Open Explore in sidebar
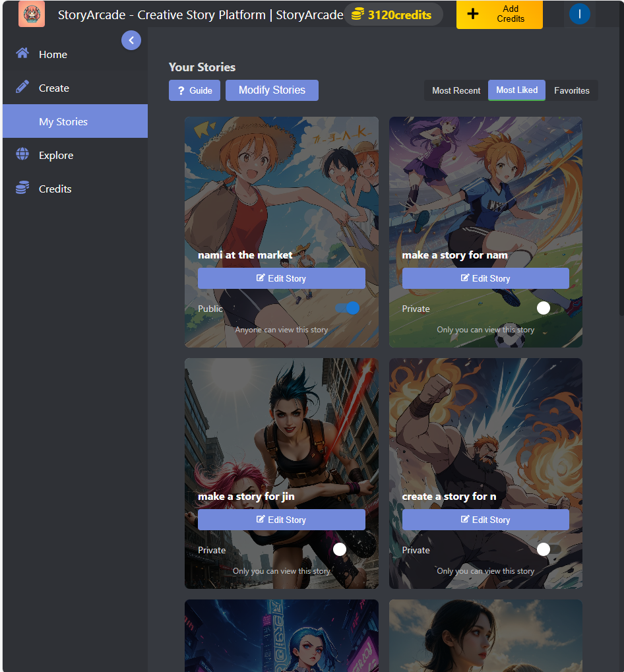This screenshot has width=624, height=672. [75, 155]
